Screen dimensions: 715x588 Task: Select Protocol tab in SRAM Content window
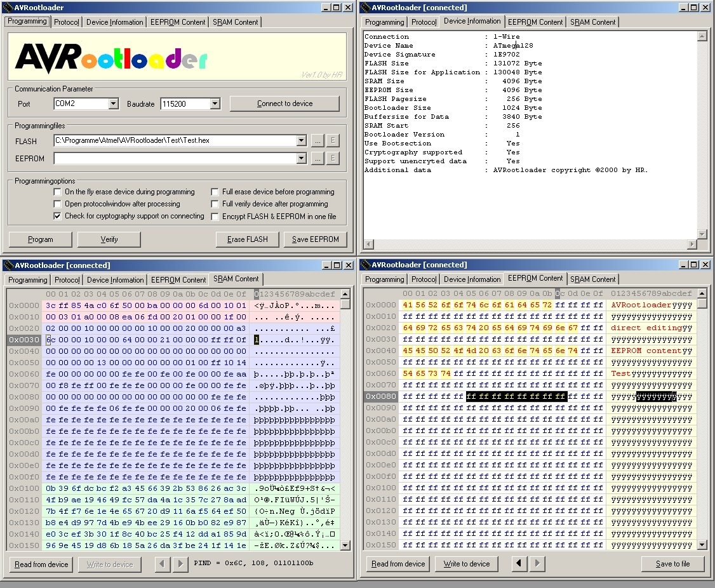tap(67, 279)
